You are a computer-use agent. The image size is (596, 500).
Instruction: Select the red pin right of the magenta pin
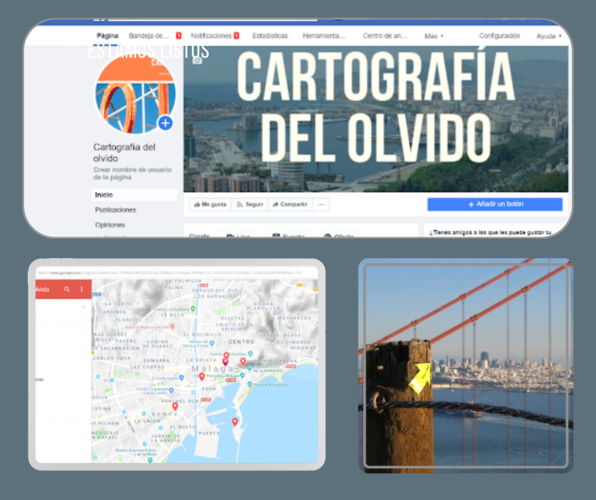(243, 361)
